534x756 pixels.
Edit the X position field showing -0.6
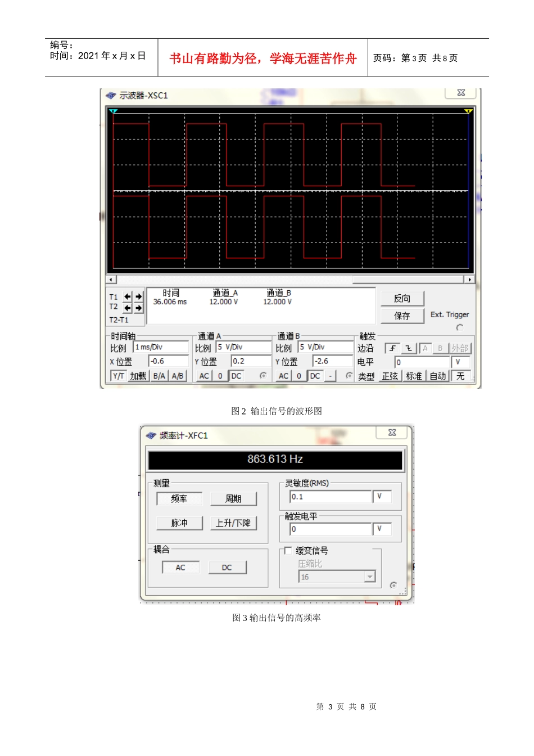click(x=168, y=361)
